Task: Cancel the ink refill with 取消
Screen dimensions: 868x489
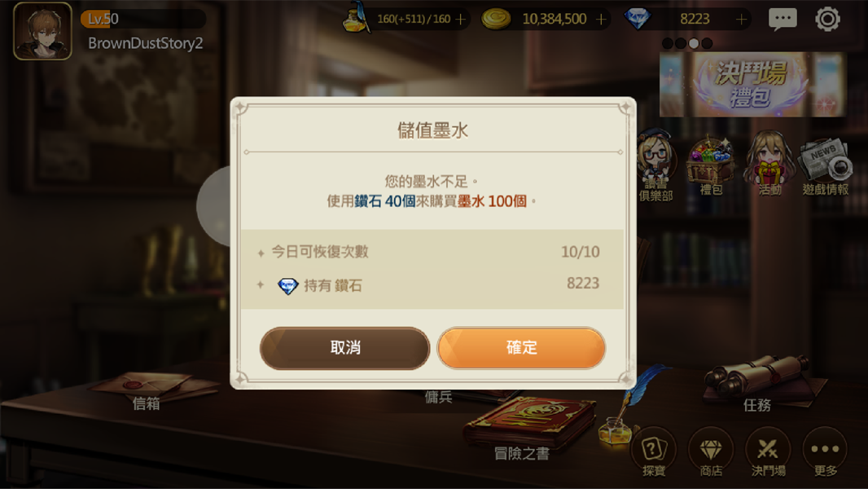Action: pyautogui.click(x=345, y=348)
